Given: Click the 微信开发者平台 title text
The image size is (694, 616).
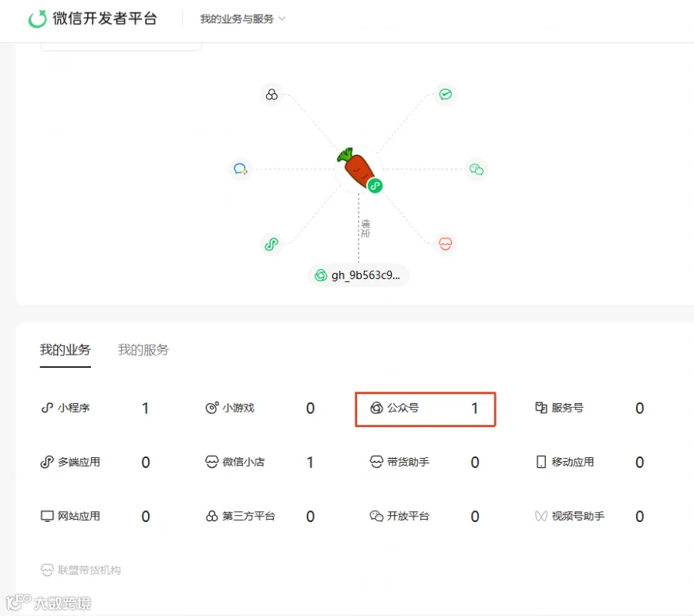Looking at the screenshot, I should (x=105, y=19).
